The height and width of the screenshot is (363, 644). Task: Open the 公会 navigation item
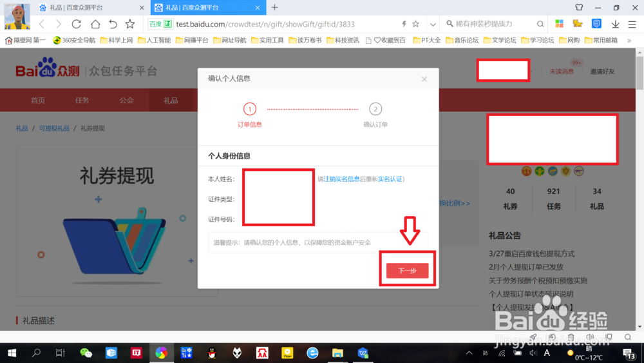pyautogui.click(x=126, y=101)
